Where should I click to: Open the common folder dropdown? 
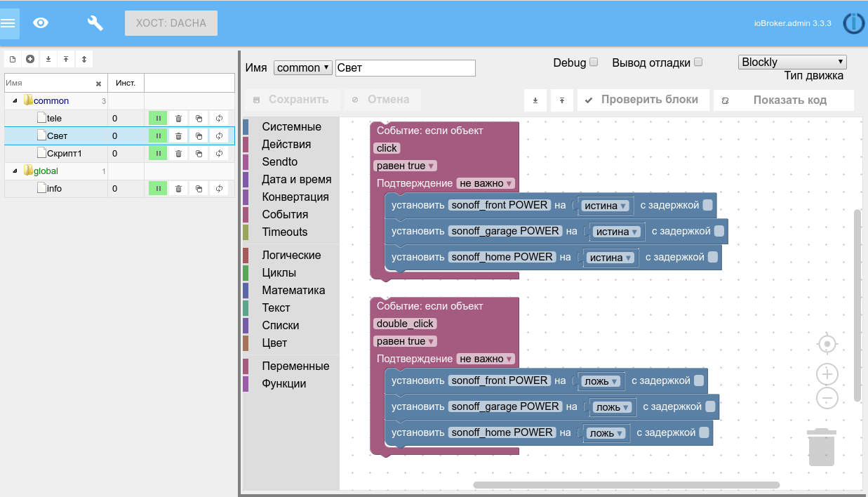coord(302,68)
